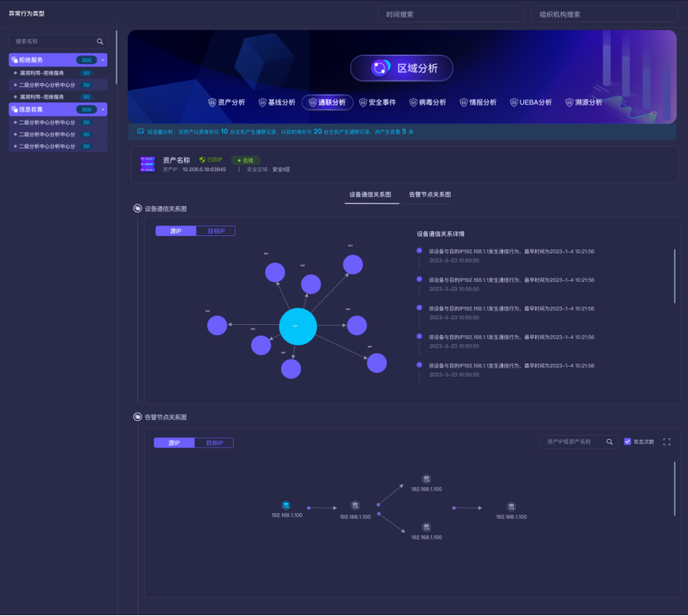Click the 区域分析 banner button
The height and width of the screenshot is (616, 688).
401,68
